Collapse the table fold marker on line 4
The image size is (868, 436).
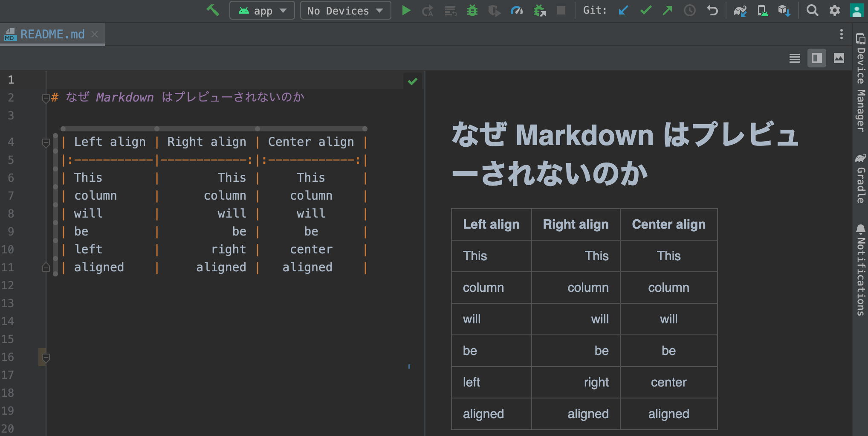point(46,142)
